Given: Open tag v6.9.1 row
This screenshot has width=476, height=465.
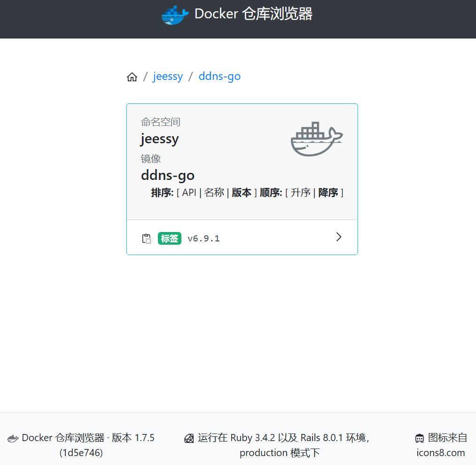Looking at the screenshot, I should pos(242,237).
